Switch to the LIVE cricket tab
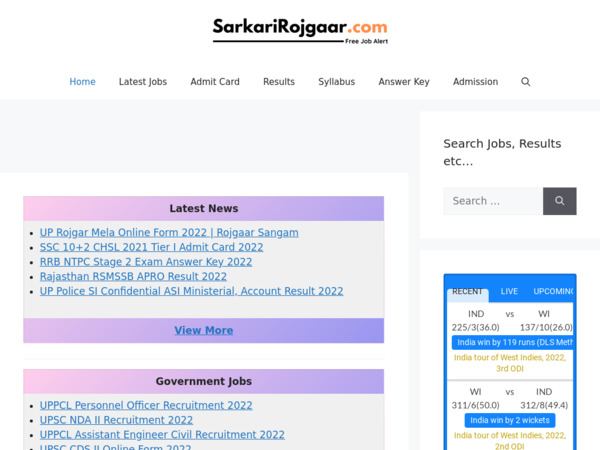The height and width of the screenshot is (450, 600). (509, 292)
